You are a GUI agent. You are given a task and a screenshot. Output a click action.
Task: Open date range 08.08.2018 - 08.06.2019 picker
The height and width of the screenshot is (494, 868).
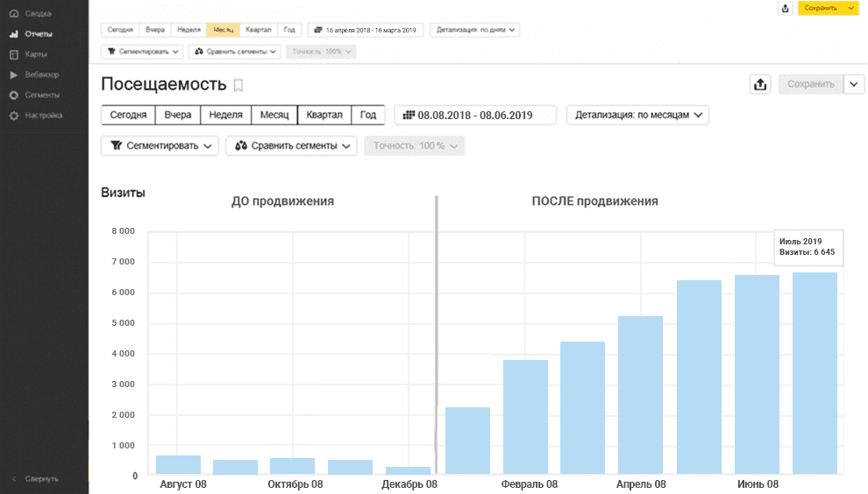(475, 115)
